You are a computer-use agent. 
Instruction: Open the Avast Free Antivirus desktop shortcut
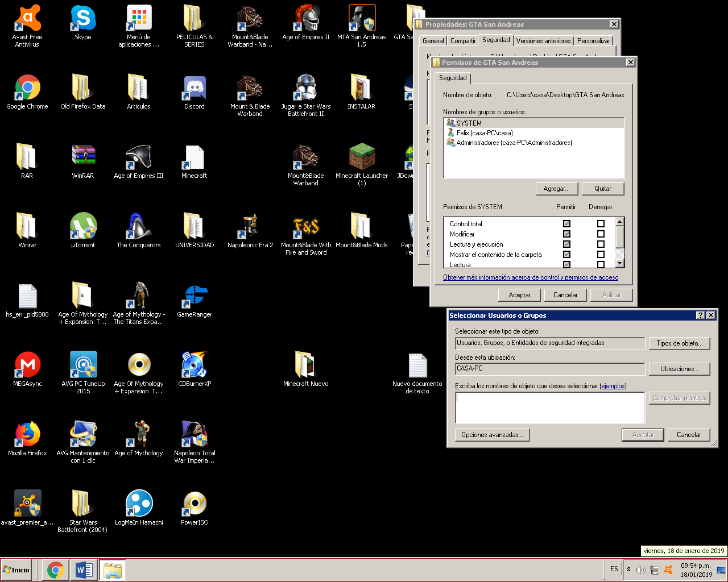pyautogui.click(x=27, y=26)
